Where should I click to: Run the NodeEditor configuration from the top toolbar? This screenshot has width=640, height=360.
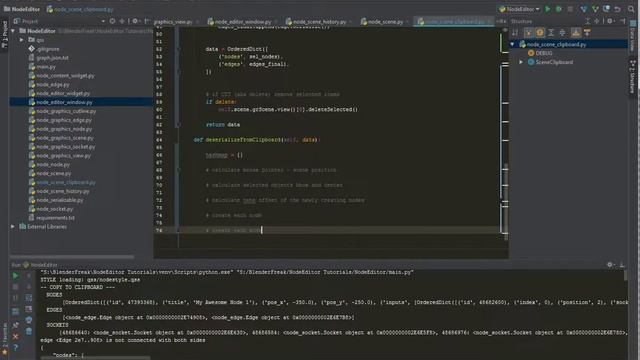tap(548, 9)
